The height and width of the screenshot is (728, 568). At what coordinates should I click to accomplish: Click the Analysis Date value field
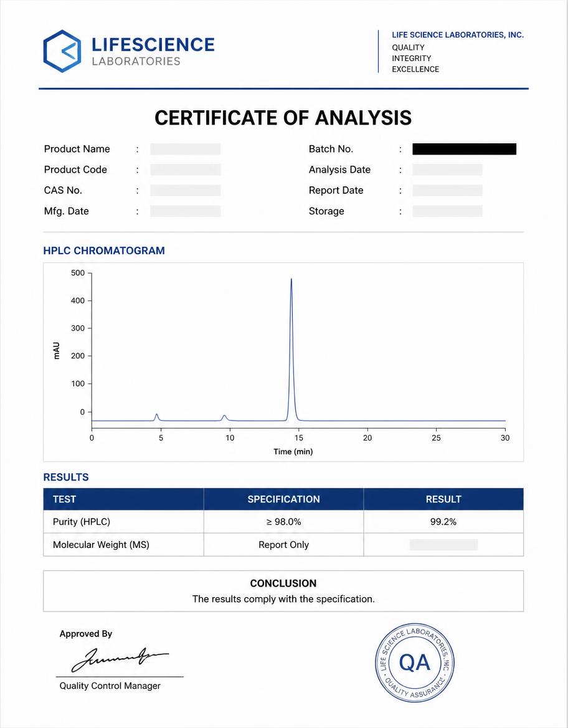[447, 170]
